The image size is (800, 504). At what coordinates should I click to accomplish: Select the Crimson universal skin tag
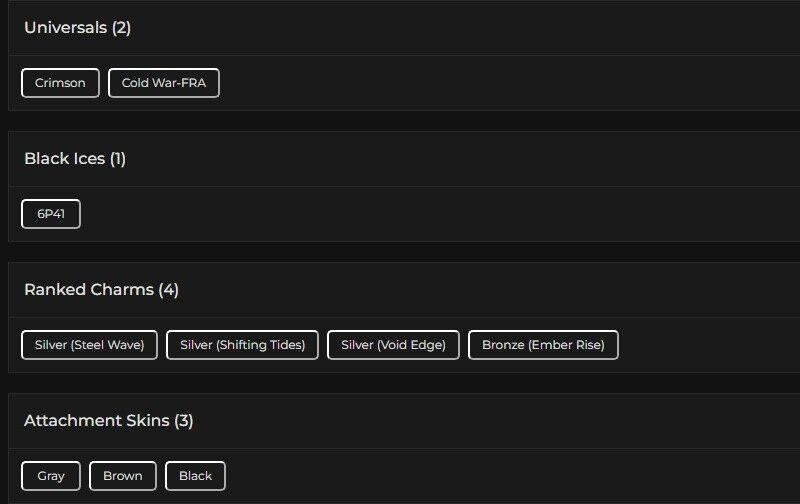point(60,83)
